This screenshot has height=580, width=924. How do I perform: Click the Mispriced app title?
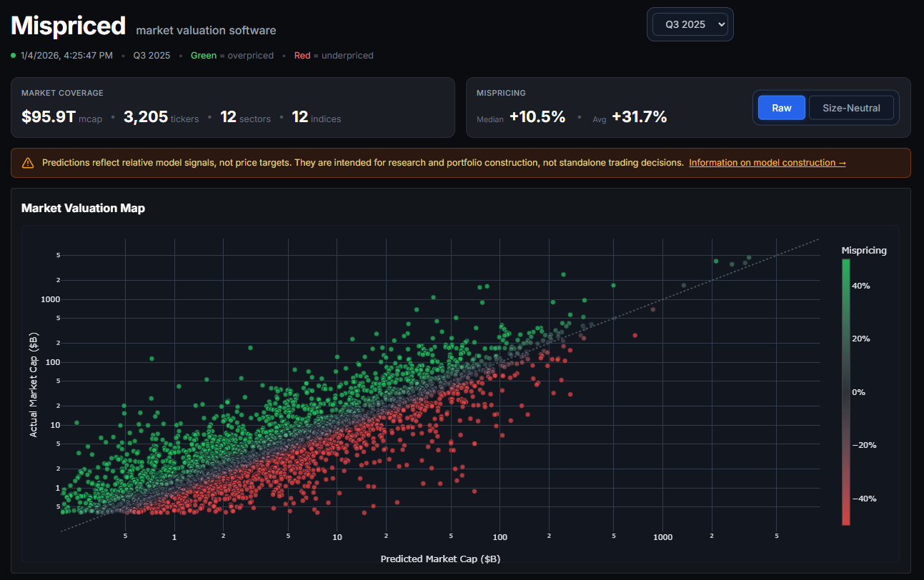tap(68, 26)
